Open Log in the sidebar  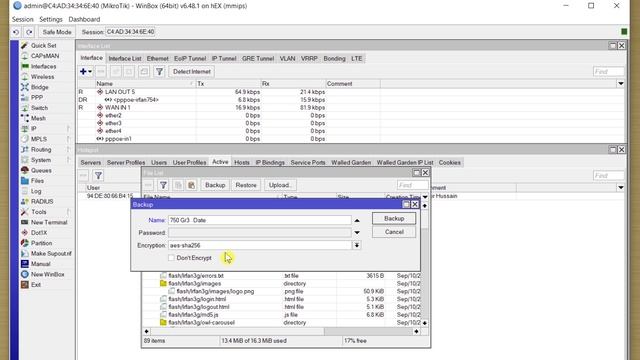[36, 191]
